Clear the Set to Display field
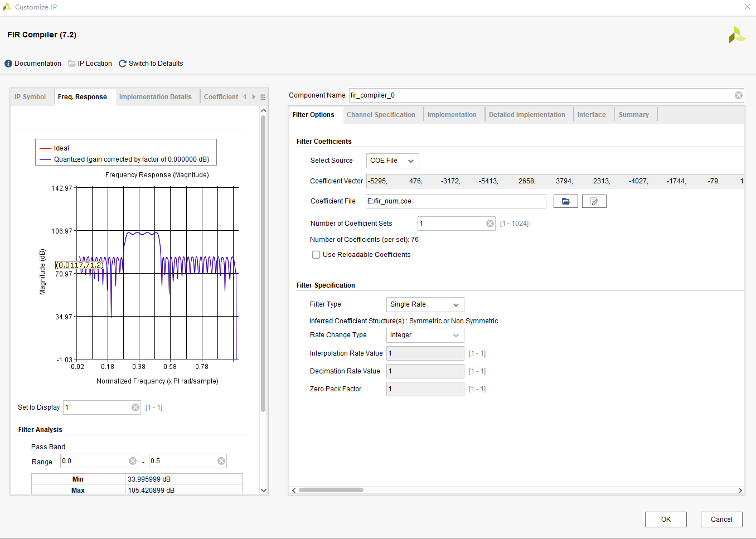The image size is (756, 539). tap(135, 407)
